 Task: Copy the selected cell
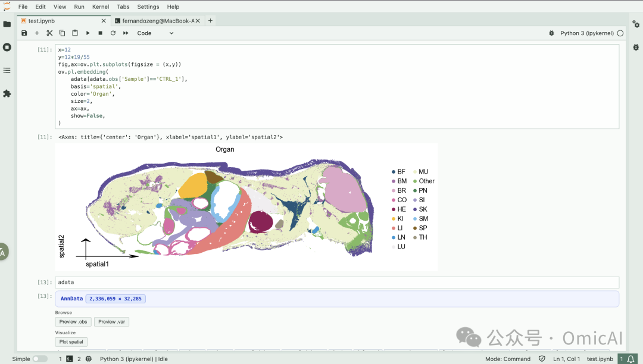tap(63, 33)
